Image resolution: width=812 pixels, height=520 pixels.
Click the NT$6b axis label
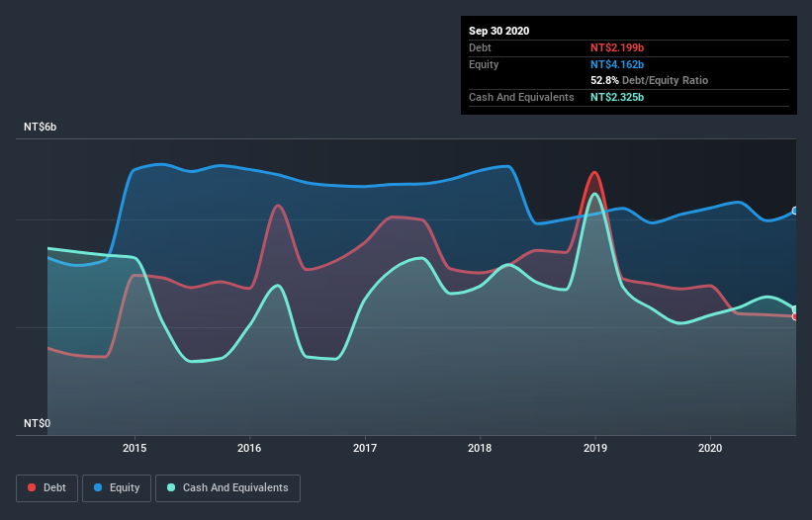pos(40,127)
